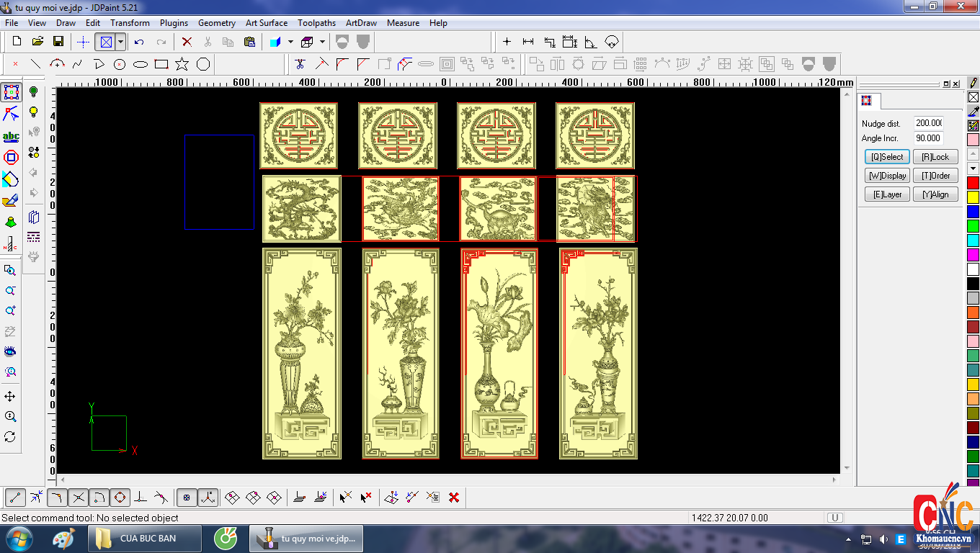
Task: Open the dropdown arrow beside selection box tool
Action: click(x=120, y=42)
